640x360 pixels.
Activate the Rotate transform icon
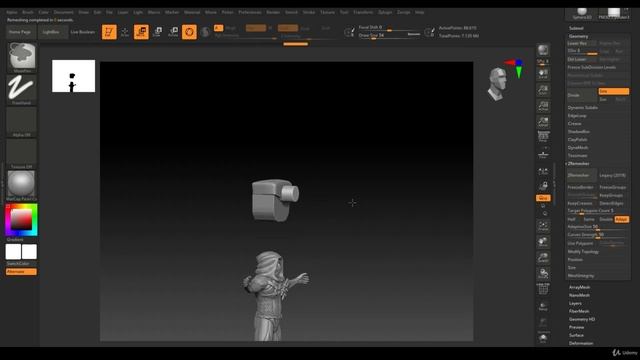pos(173,32)
